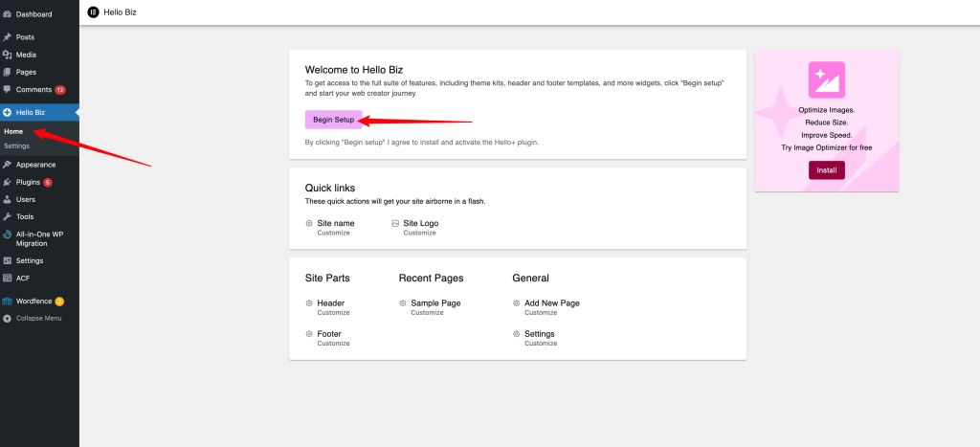Click the Wordfence shield icon
This screenshot has width=980, height=447.
[7, 302]
